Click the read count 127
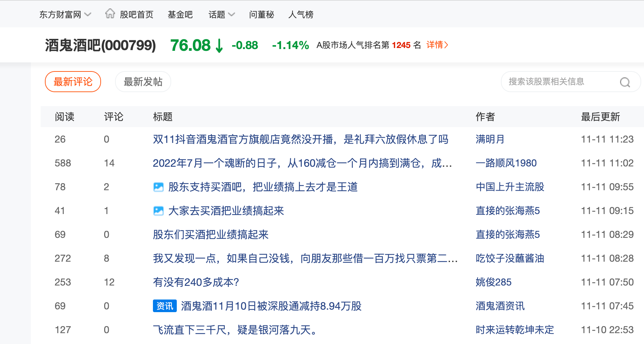This screenshot has height=344, width=644. point(63,330)
